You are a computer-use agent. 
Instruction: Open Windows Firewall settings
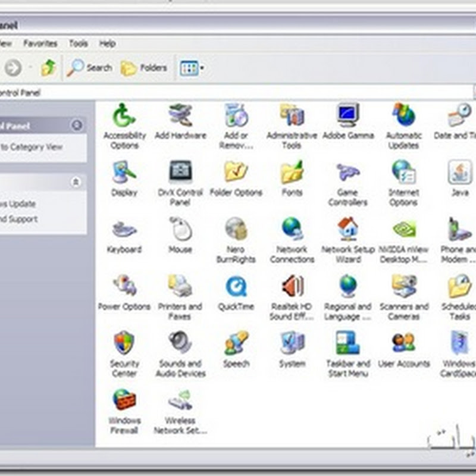point(124,411)
